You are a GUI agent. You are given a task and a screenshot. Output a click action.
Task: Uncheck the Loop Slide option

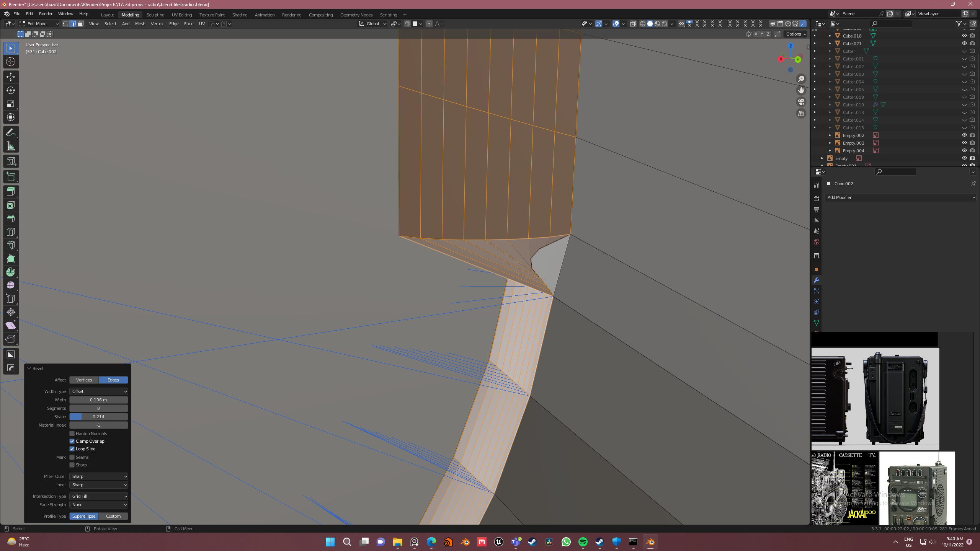72,449
